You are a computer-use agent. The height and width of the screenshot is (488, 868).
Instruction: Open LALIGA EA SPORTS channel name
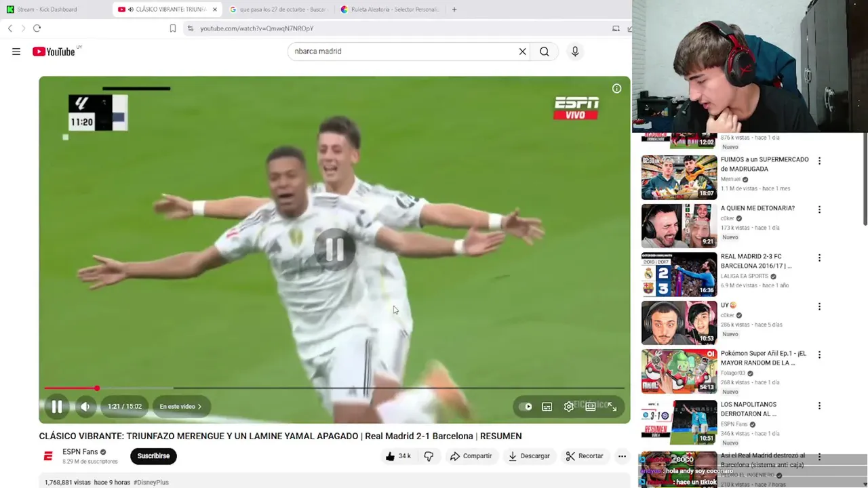[745, 277]
